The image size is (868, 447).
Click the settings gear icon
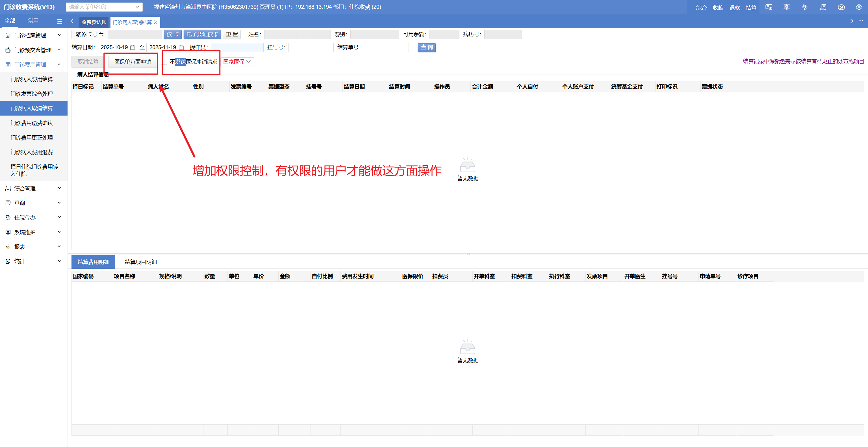(859, 7)
